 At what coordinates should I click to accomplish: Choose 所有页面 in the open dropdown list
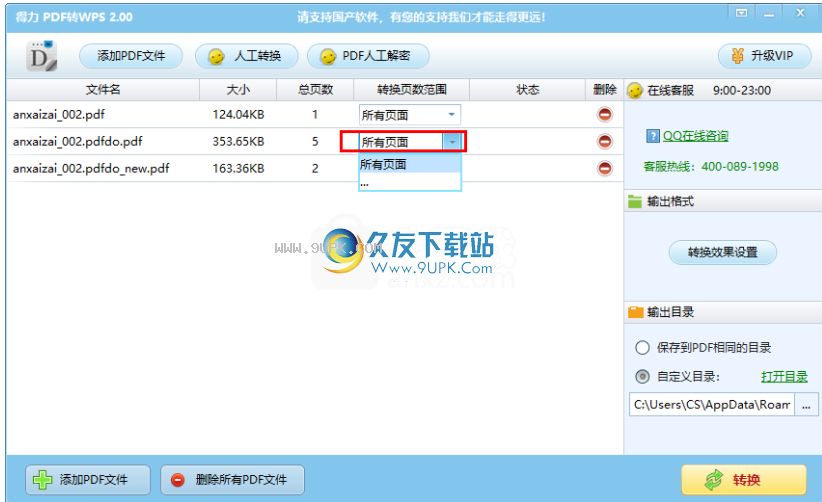pyautogui.click(x=410, y=165)
